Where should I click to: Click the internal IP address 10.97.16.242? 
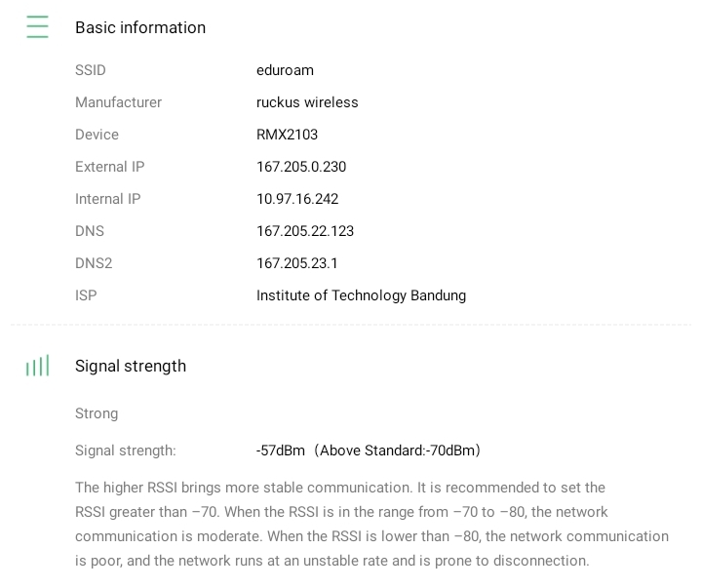(297, 199)
